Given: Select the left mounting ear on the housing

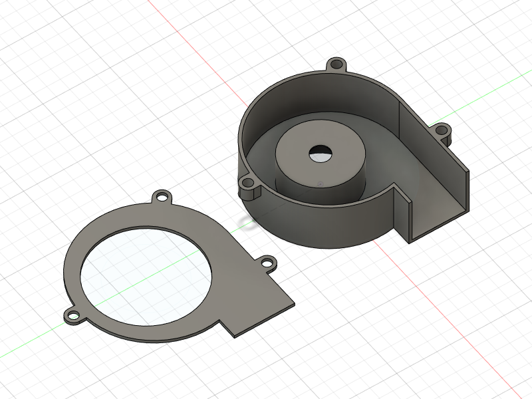Looking at the screenshot, I should (x=249, y=186).
